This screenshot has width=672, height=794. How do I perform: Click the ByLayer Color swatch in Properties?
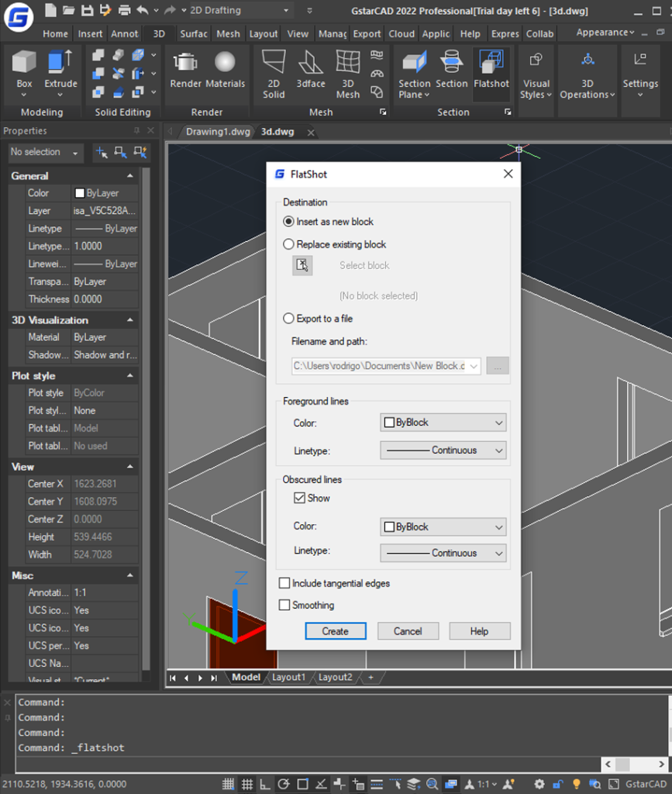point(79,193)
